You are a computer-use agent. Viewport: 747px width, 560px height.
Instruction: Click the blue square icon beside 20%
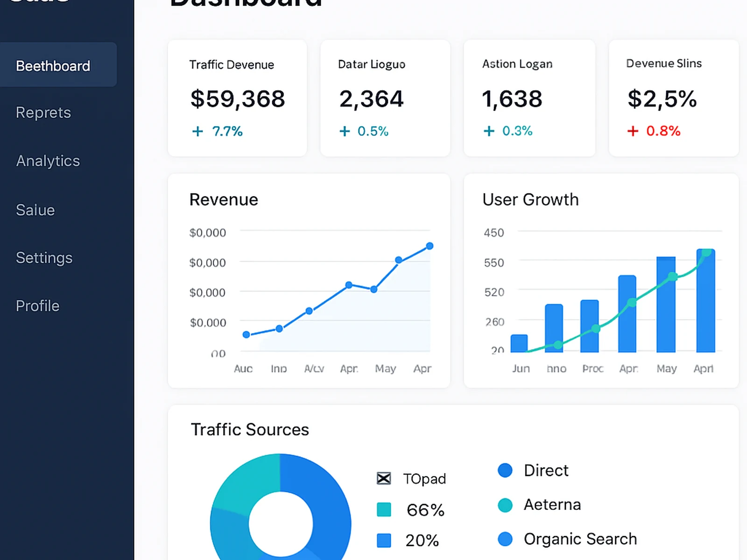coord(383,540)
